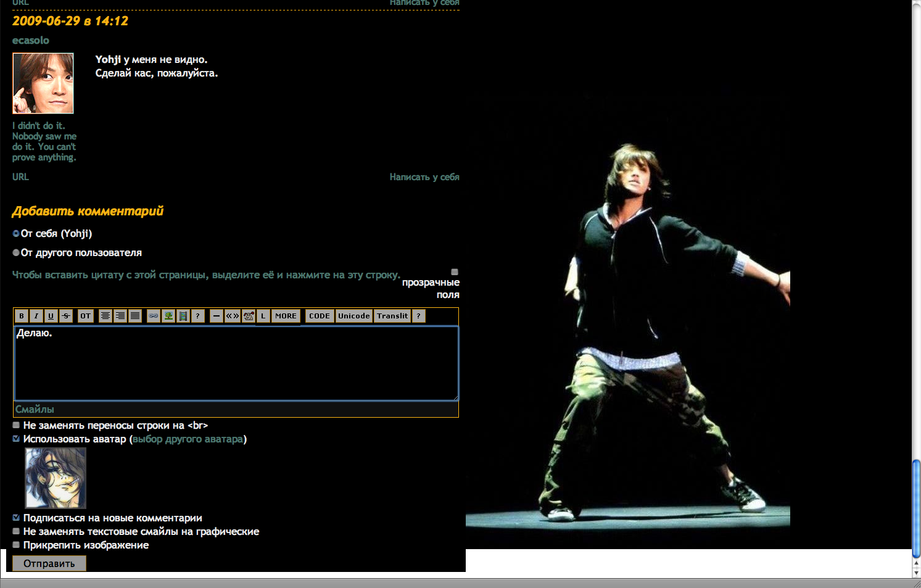Enable 'Прикрепить изображение' checkbox
This screenshot has width=921, height=588.
pos(16,545)
